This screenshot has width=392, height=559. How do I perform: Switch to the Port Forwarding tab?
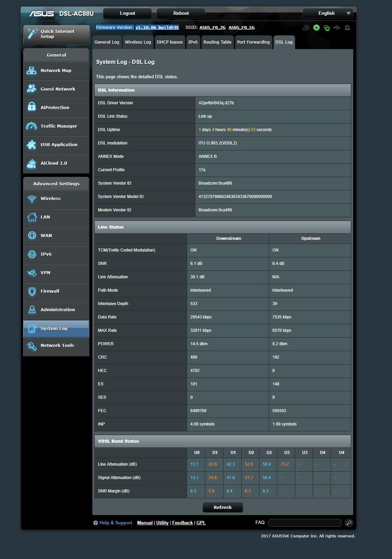click(x=253, y=42)
